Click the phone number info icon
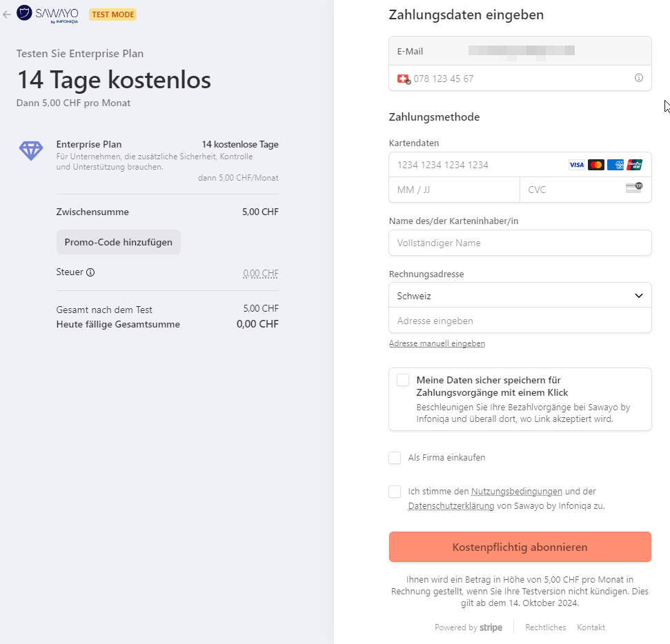Image resolution: width=670 pixels, height=644 pixels. [638, 78]
